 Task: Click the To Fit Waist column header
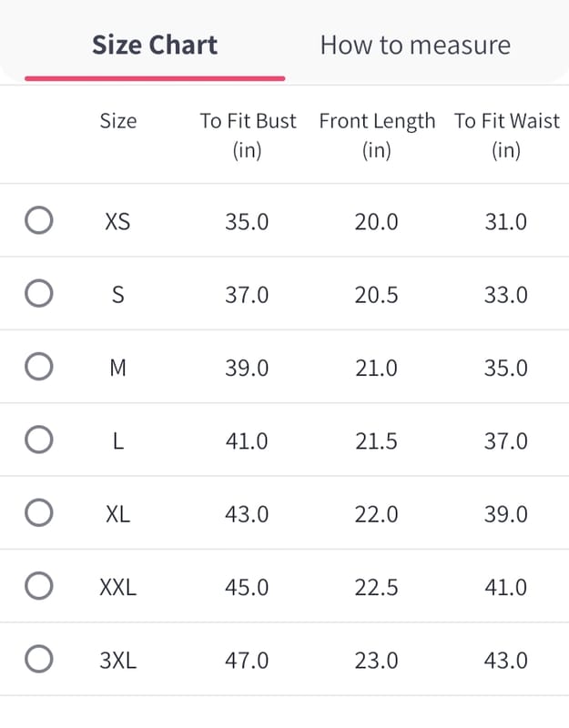506,136
